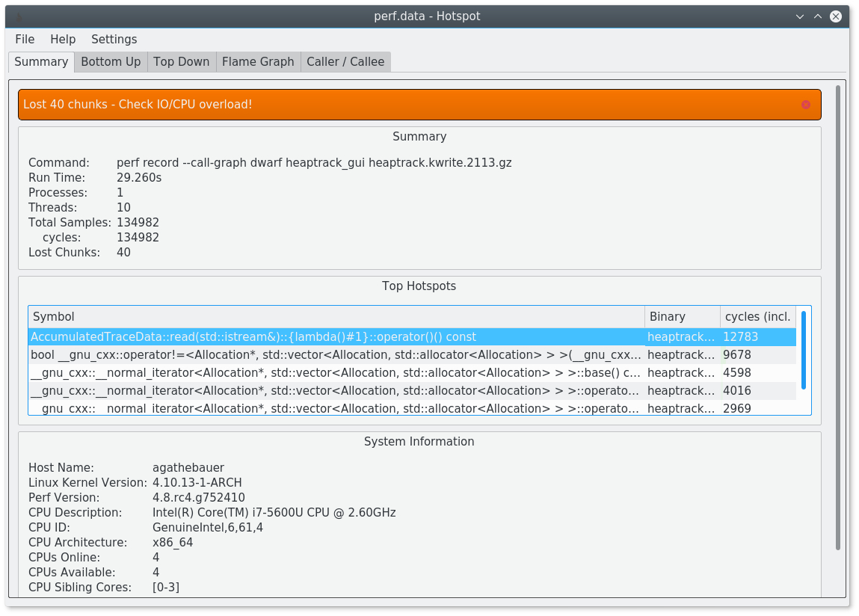Sort hotspots by Binary column header

(683, 317)
